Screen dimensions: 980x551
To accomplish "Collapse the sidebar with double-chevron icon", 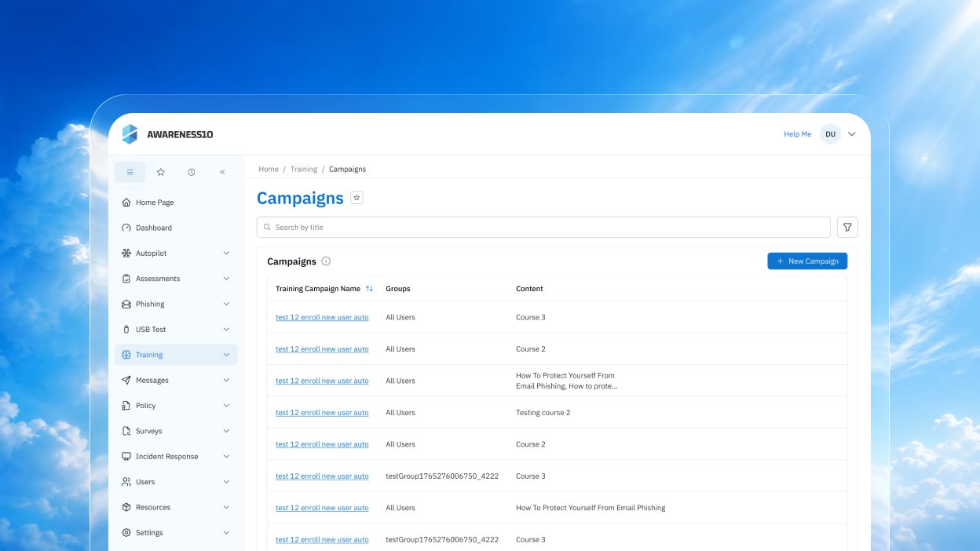I will click(222, 172).
